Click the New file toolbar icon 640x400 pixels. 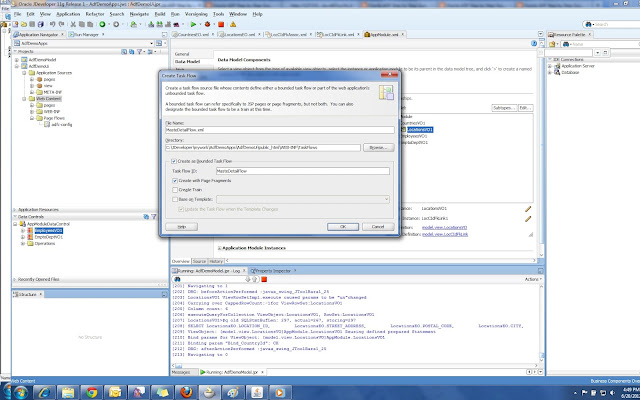[16, 24]
